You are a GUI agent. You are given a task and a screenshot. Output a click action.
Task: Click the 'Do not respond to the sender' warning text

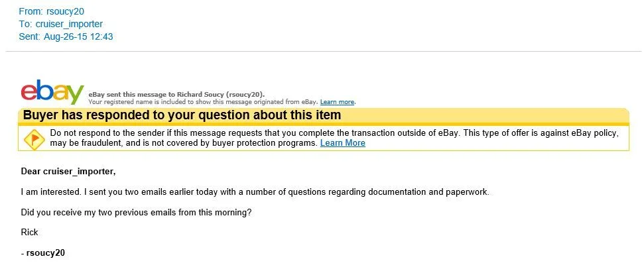(x=334, y=133)
